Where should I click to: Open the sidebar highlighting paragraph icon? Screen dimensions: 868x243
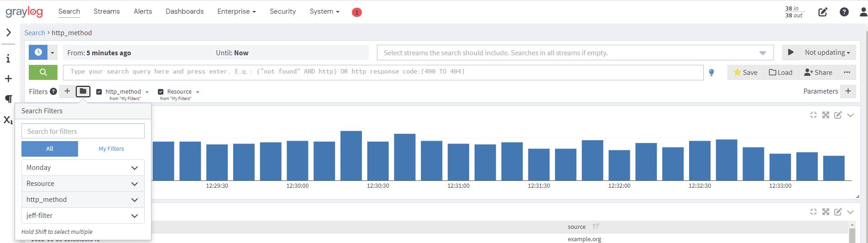tap(8, 99)
